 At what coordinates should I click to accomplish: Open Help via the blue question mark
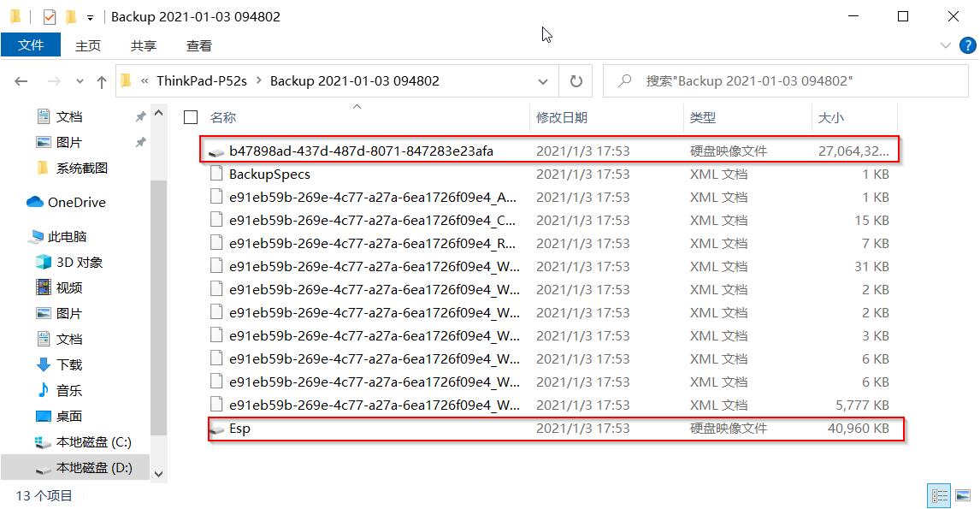point(968,45)
